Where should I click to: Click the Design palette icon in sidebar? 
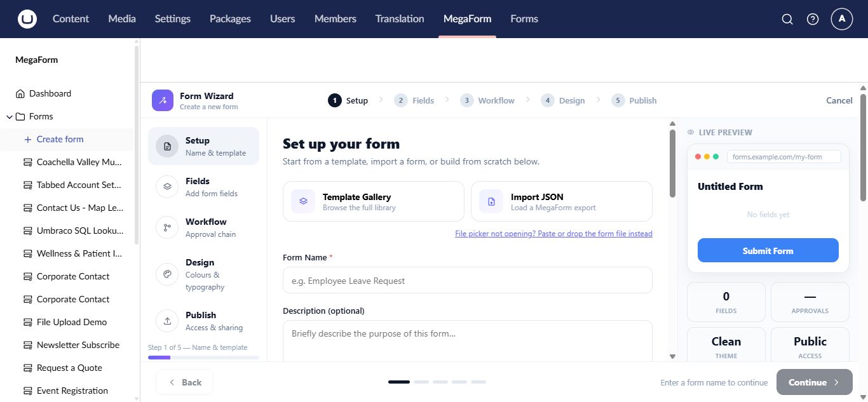[167, 274]
